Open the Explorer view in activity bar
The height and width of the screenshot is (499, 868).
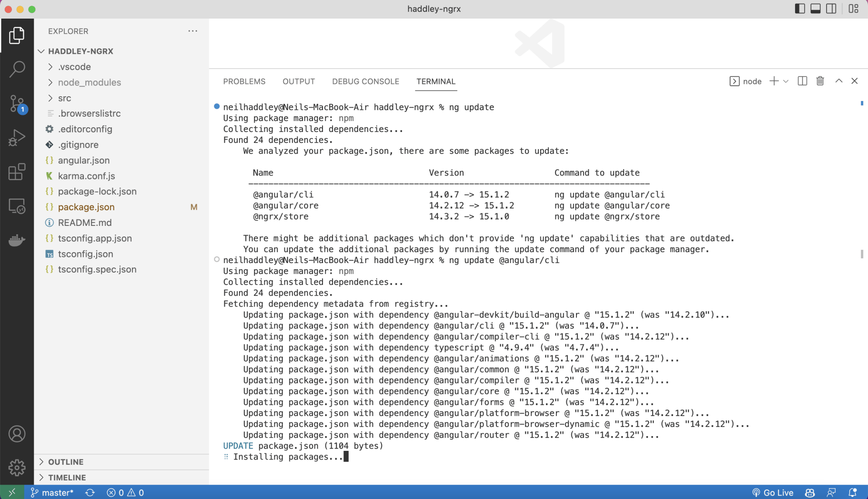(x=17, y=36)
